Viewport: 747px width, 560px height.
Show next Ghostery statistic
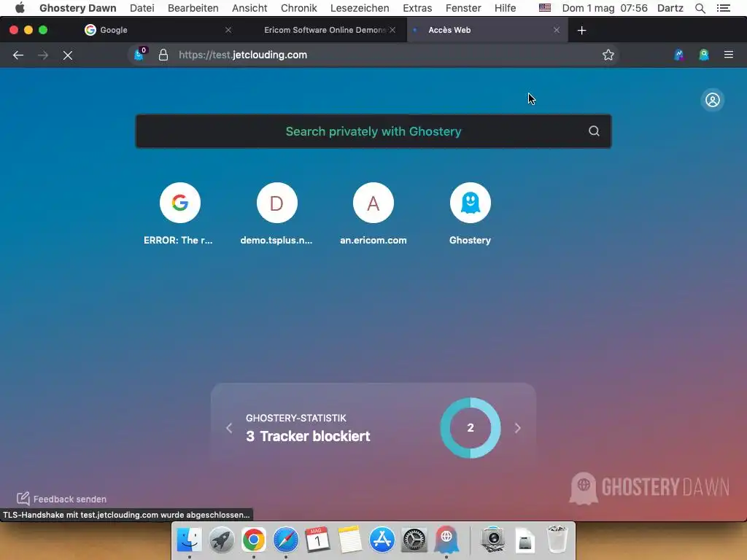tap(518, 428)
